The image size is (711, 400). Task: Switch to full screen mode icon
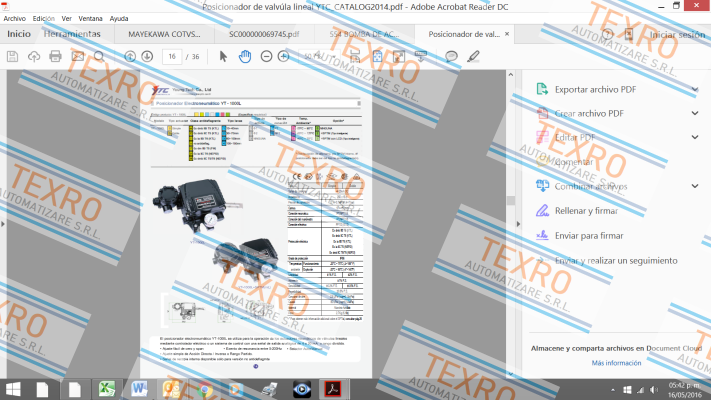[399, 56]
